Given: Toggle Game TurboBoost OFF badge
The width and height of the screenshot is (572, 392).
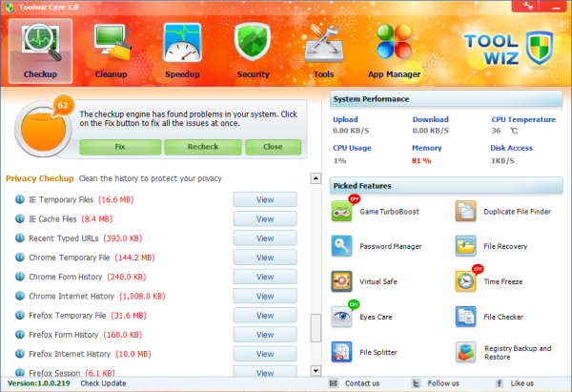Looking at the screenshot, I should click(355, 199).
